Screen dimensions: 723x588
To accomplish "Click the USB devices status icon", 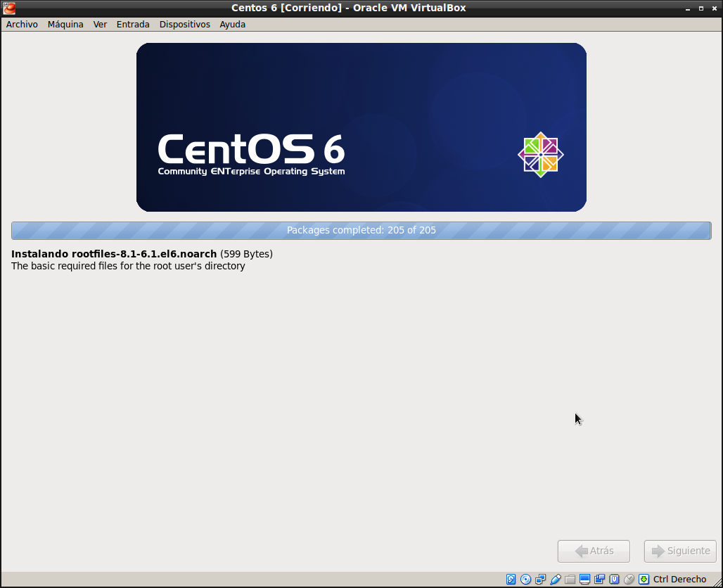I will click(555, 580).
